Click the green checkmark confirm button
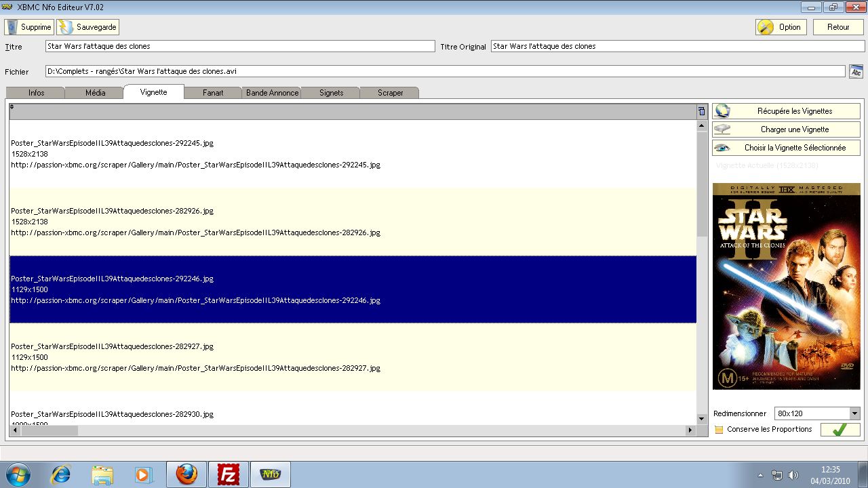 (x=840, y=430)
